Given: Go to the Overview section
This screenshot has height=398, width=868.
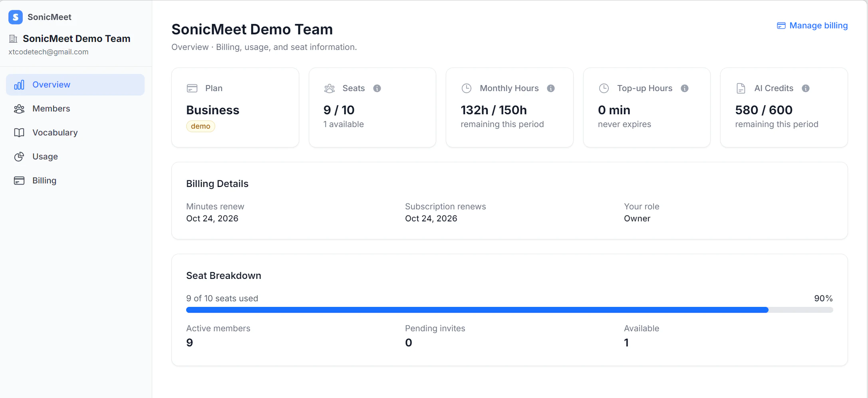Looking at the screenshot, I should [x=75, y=85].
